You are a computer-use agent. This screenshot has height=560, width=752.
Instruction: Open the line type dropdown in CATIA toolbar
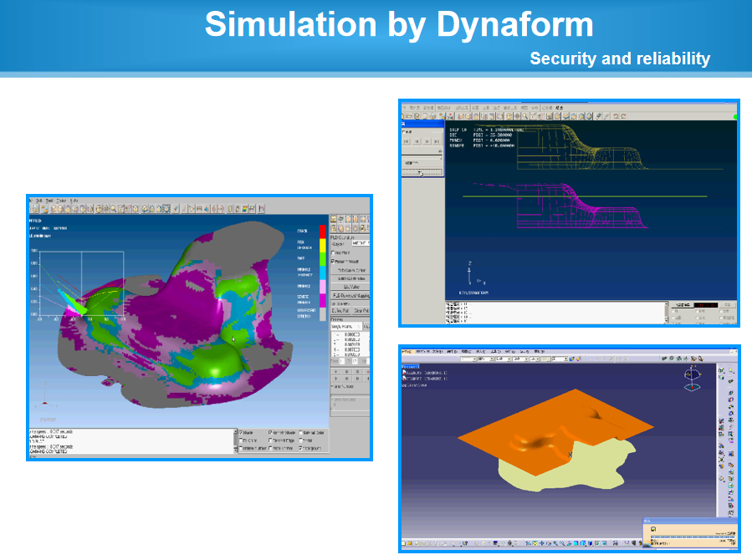click(x=520, y=359)
